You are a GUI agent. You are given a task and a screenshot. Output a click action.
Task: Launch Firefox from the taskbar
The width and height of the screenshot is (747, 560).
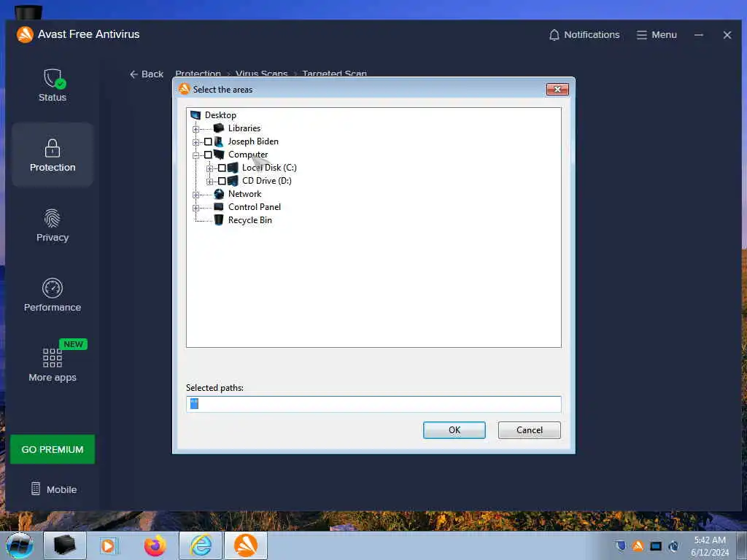point(155,545)
